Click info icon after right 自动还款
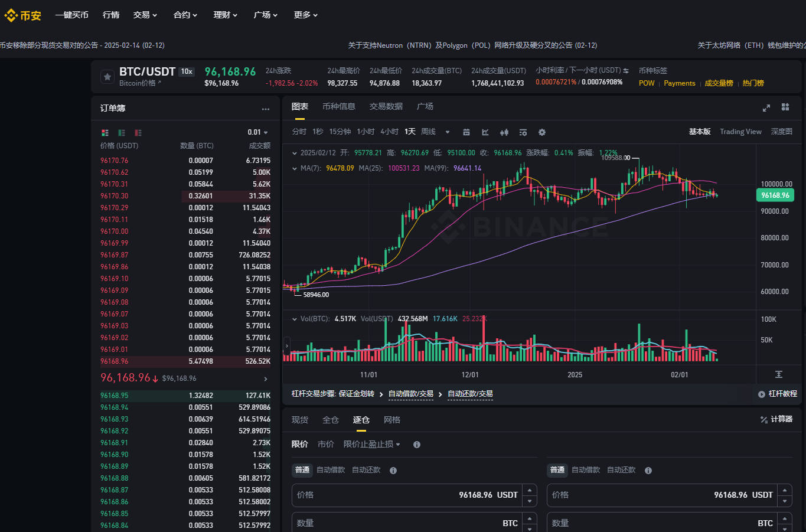The width and height of the screenshot is (806, 532). [x=648, y=471]
